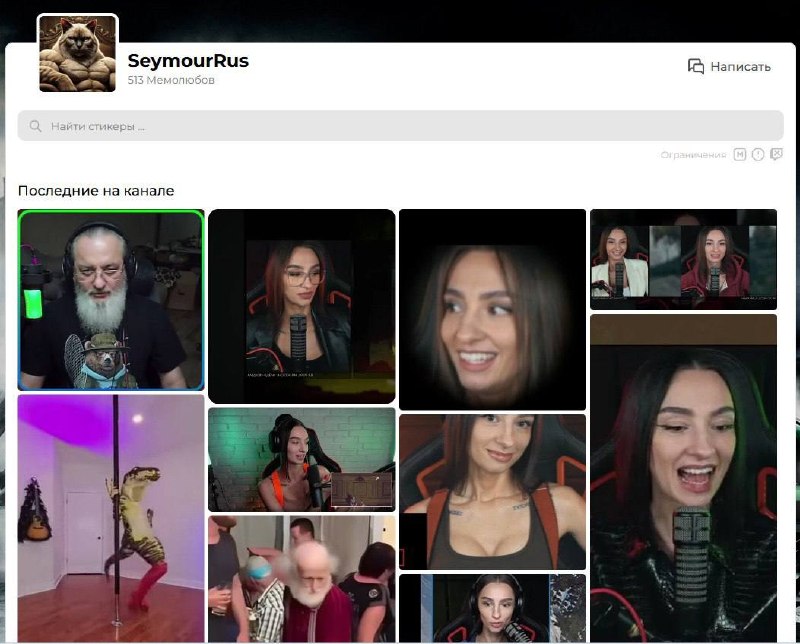This screenshot has height=644, width=800.
Task: Open the split-screen two women sticker
Action: [x=683, y=259]
